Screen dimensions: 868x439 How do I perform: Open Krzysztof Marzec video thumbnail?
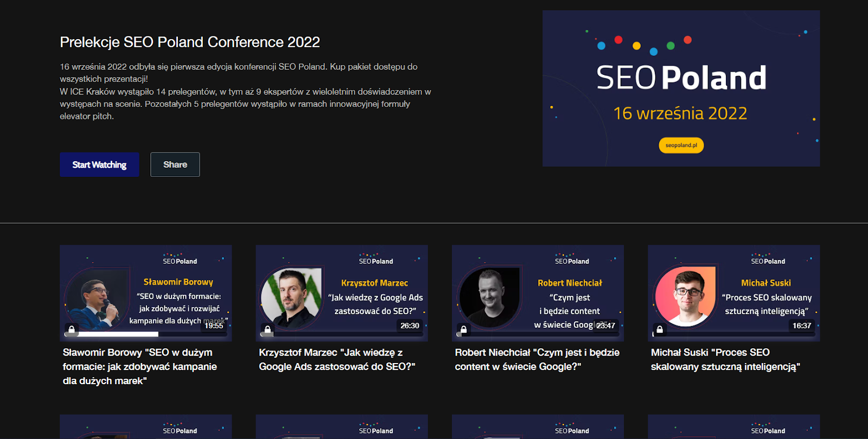342,293
